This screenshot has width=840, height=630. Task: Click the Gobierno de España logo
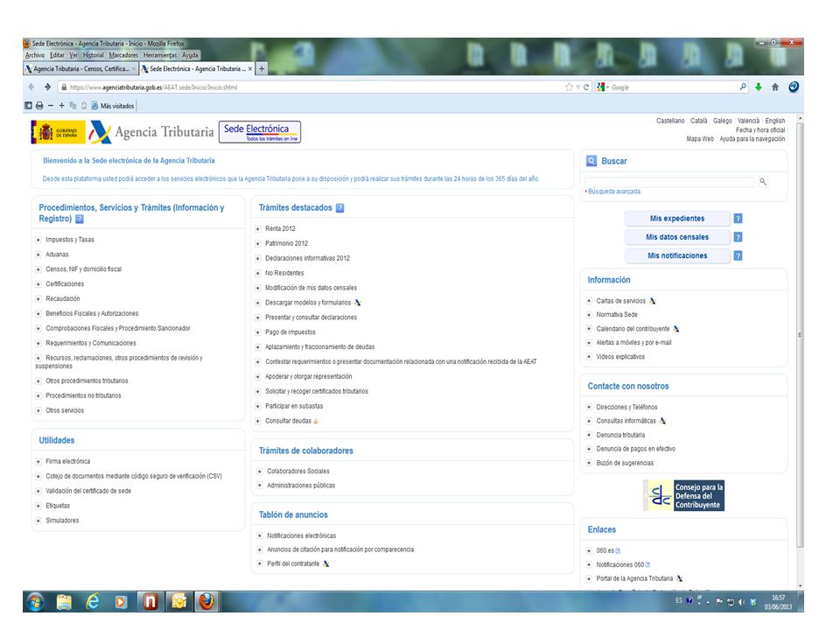(58, 132)
